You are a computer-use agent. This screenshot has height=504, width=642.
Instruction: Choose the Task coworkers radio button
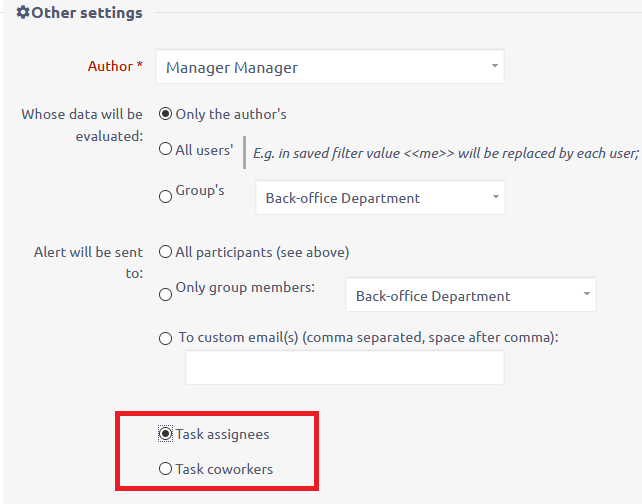coord(166,469)
